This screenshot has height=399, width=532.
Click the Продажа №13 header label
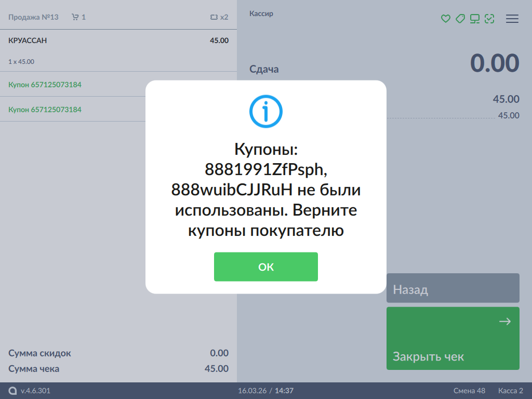coord(33,17)
